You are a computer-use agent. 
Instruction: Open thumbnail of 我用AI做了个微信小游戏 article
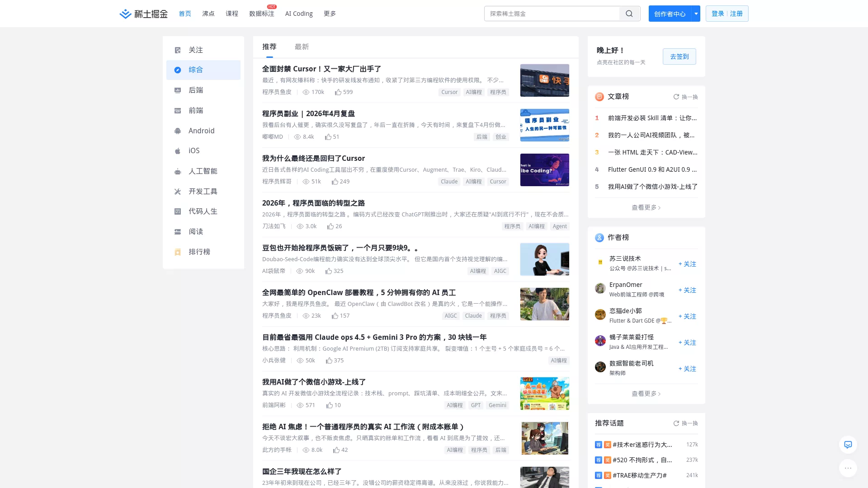(544, 394)
